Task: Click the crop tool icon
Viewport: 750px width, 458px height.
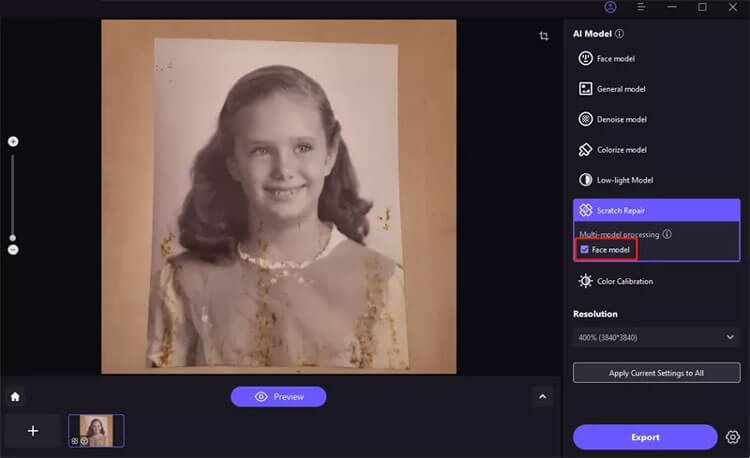Action: [544, 36]
